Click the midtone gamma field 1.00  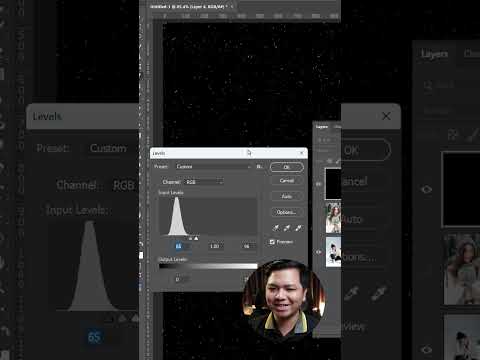(215, 246)
